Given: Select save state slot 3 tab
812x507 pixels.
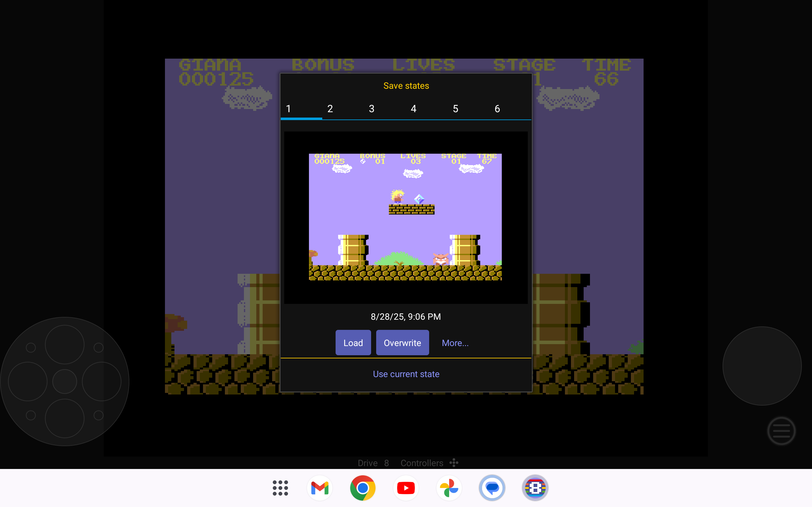Looking at the screenshot, I should (371, 109).
